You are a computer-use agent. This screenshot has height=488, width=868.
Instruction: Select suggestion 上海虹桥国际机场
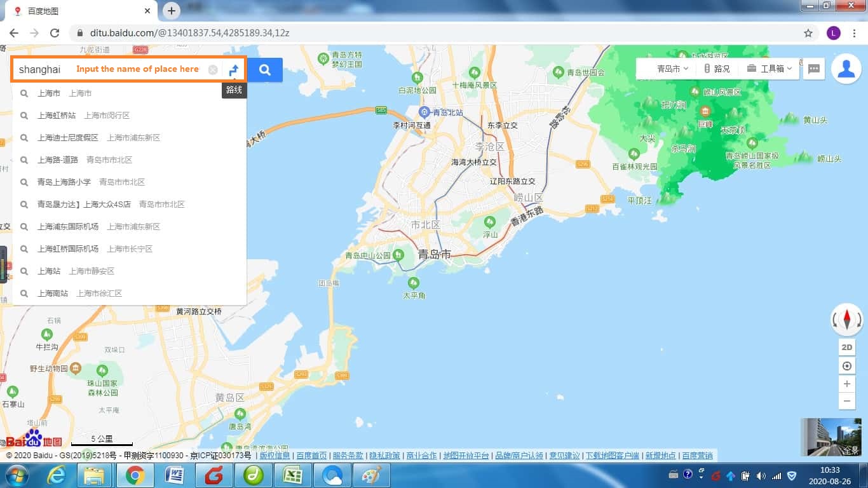(x=130, y=249)
